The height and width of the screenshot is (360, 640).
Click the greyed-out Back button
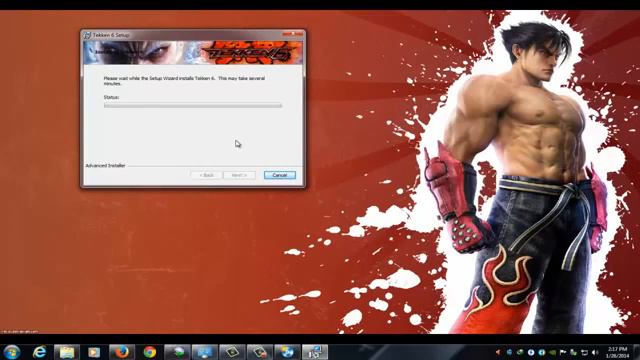207,175
